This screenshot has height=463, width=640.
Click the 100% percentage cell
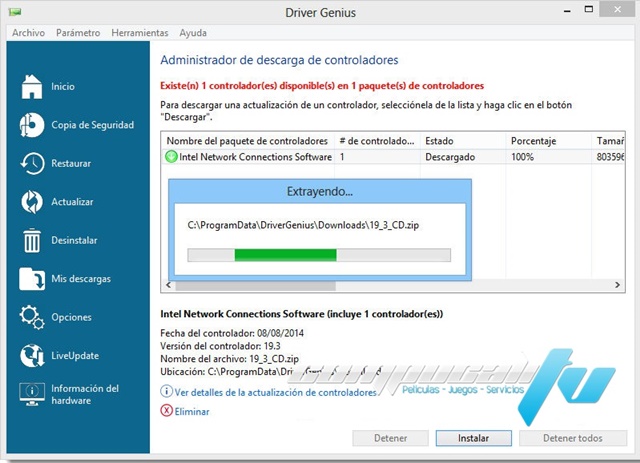[522, 157]
